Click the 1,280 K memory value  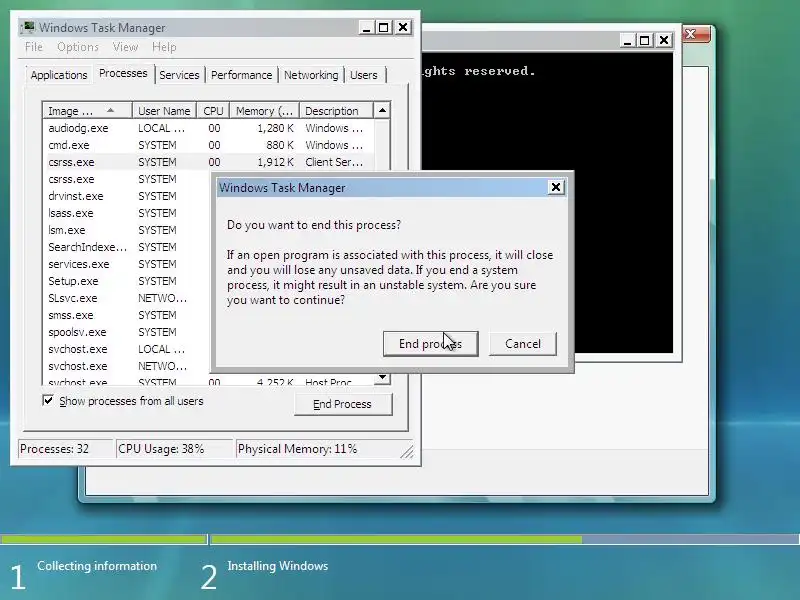[276, 128]
